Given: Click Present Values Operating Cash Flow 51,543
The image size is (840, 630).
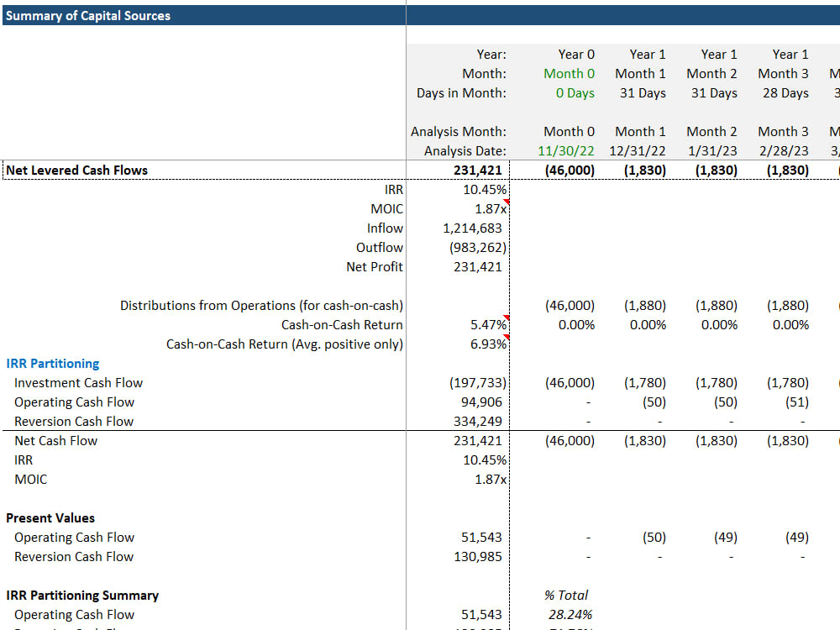Looking at the screenshot, I should [x=481, y=538].
